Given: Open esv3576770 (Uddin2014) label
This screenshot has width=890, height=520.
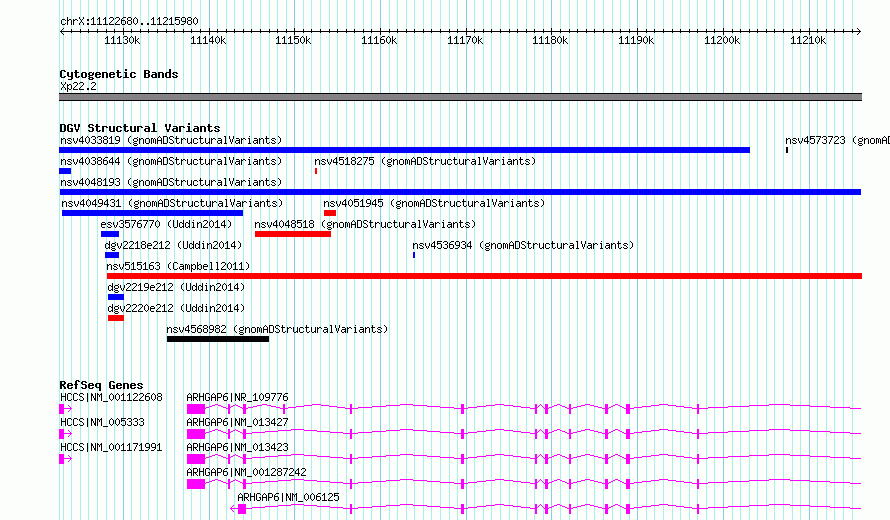Looking at the screenshot, I should pyautogui.click(x=166, y=224).
